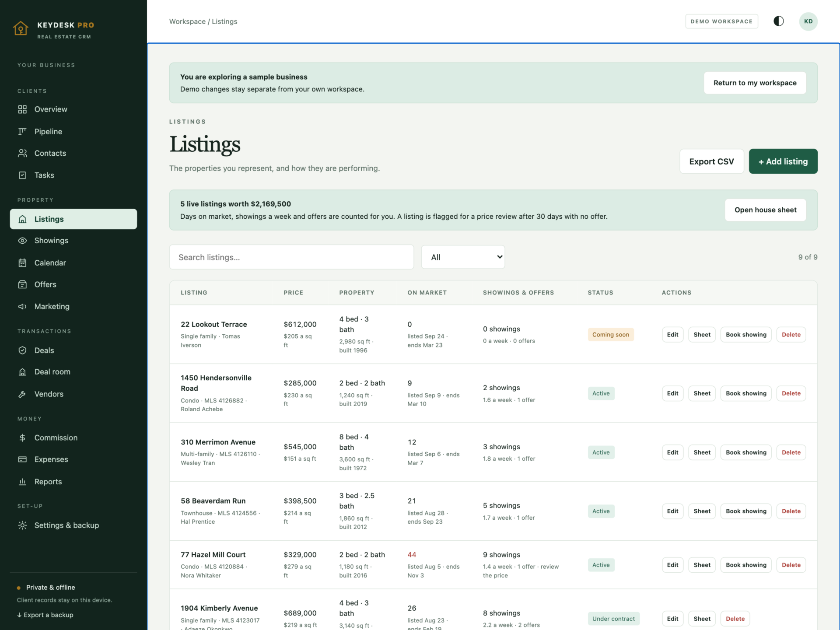Image resolution: width=840 pixels, height=630 pixels.
Task: Click the Showings eye icon
Action: point(22,241)
